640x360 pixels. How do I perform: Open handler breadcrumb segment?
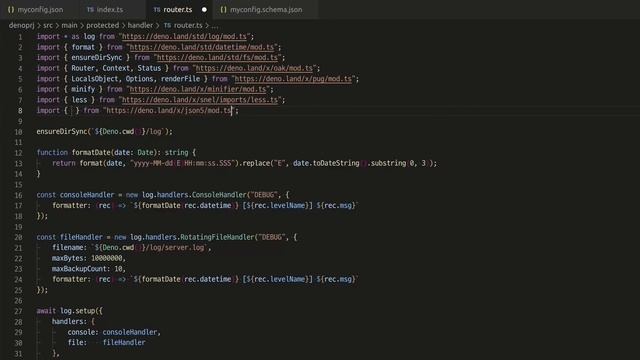pyautogui.click(x=140, y=25)
